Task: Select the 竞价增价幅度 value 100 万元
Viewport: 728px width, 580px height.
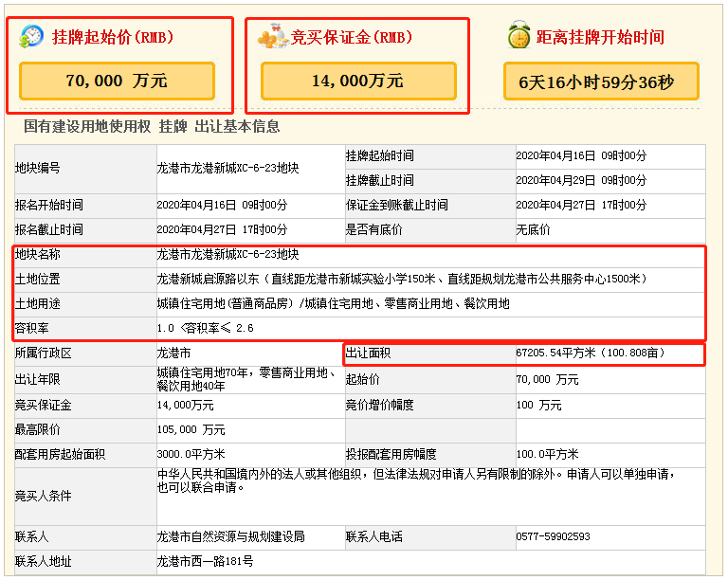Action: tap(538, 406)
